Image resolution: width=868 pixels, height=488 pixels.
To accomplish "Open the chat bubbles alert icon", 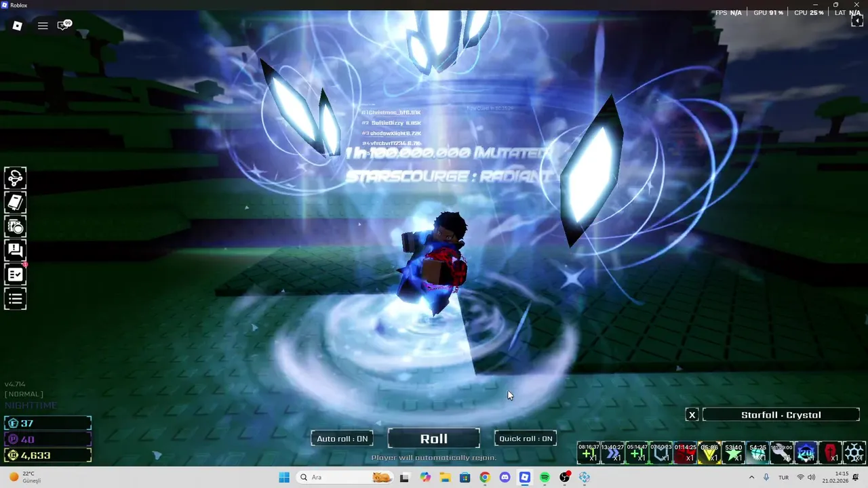I will pos(15,250).
